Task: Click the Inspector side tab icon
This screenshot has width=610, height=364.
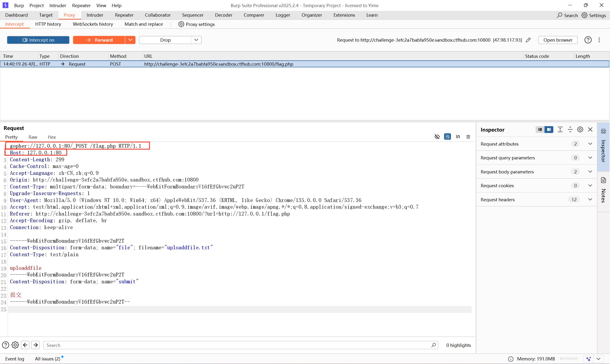Action: point(603,132)
